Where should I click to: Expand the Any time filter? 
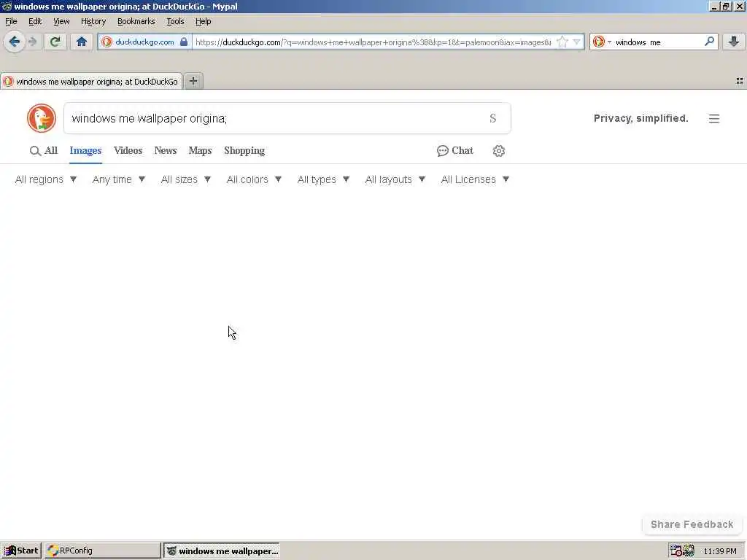tap(119, 179)
